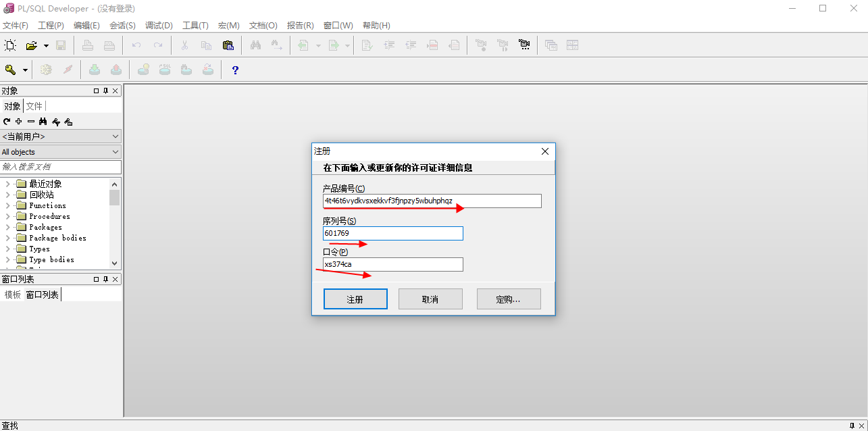Click the Log on key icon
868x431 pixels.
point(10,70)
